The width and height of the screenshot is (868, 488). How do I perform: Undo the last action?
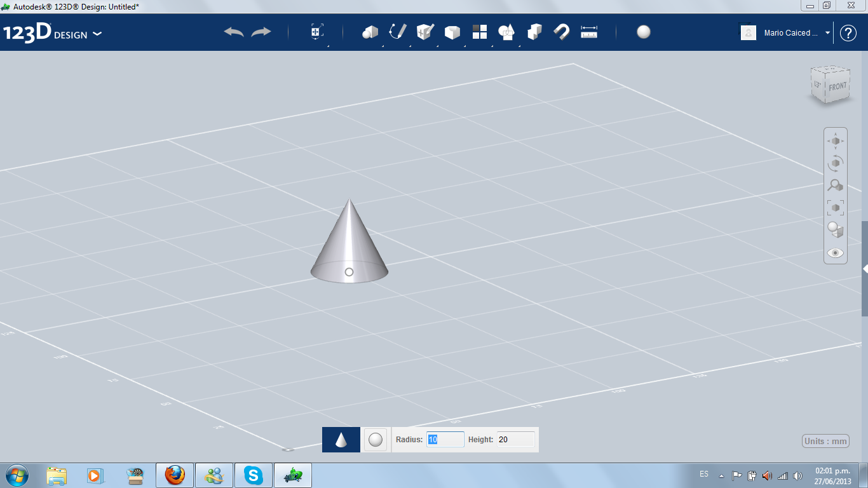(x=234, y=32)
